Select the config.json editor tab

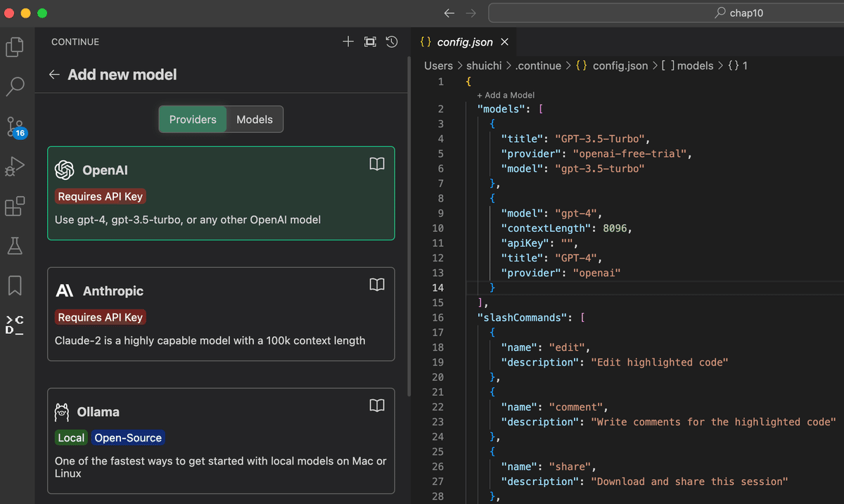pyautogui.click(x=463, y=41)
